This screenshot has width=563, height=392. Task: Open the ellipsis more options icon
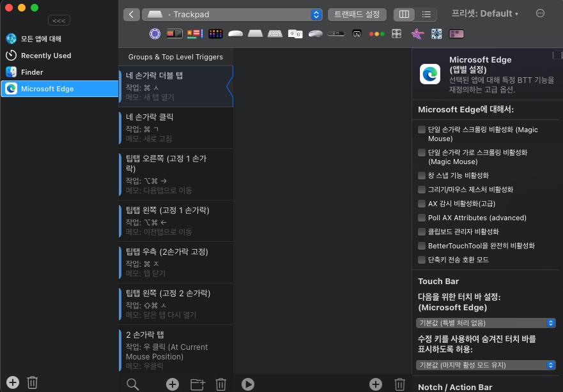click(x=540, y=13)
